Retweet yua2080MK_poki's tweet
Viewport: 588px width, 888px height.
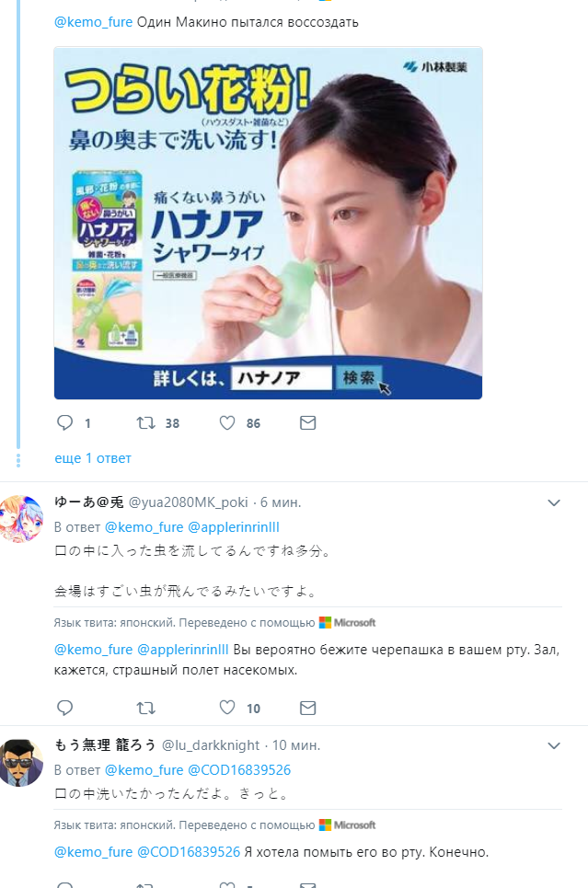point(146,708)
